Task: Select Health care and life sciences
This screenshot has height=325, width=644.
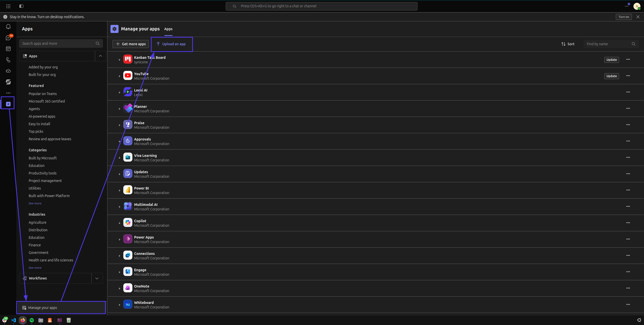Action: click(x=51, y=260)
